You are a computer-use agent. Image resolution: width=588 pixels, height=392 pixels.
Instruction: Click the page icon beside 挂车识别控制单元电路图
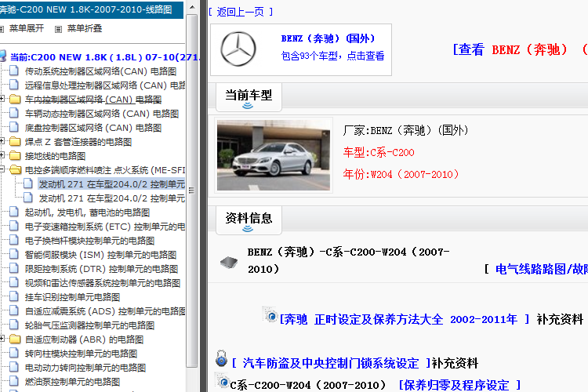(x=14, y=296)
